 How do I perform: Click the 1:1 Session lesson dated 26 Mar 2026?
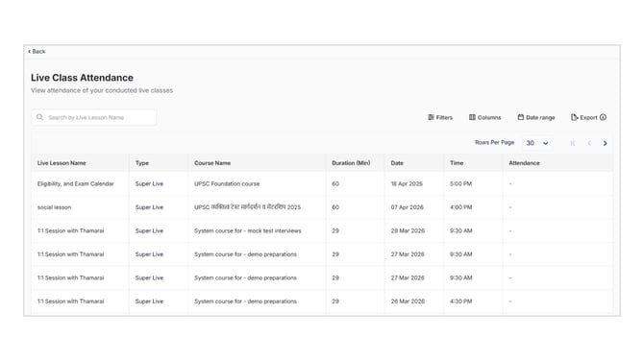click(x=70, y=301)
